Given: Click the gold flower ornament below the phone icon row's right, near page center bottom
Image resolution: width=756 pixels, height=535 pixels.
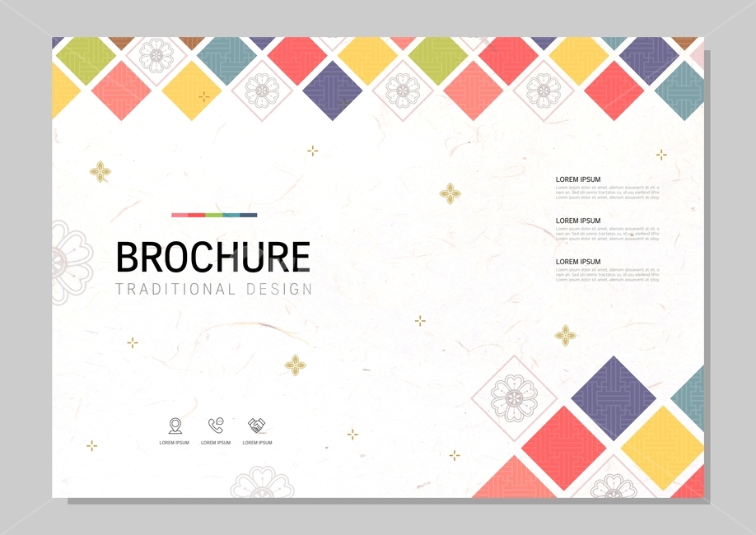Looking at the screenshot, I should [295, 365].
